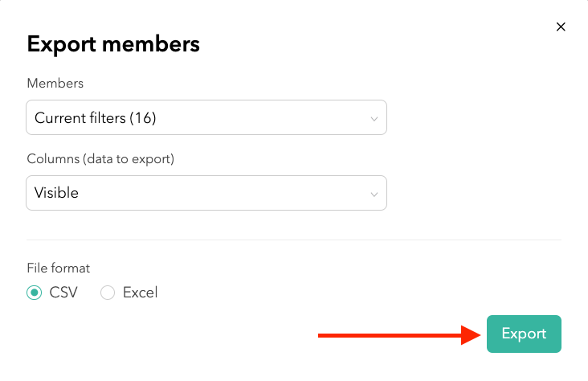Open the Columns dropdown
The image size is (588, 381).
coord(206,193)
